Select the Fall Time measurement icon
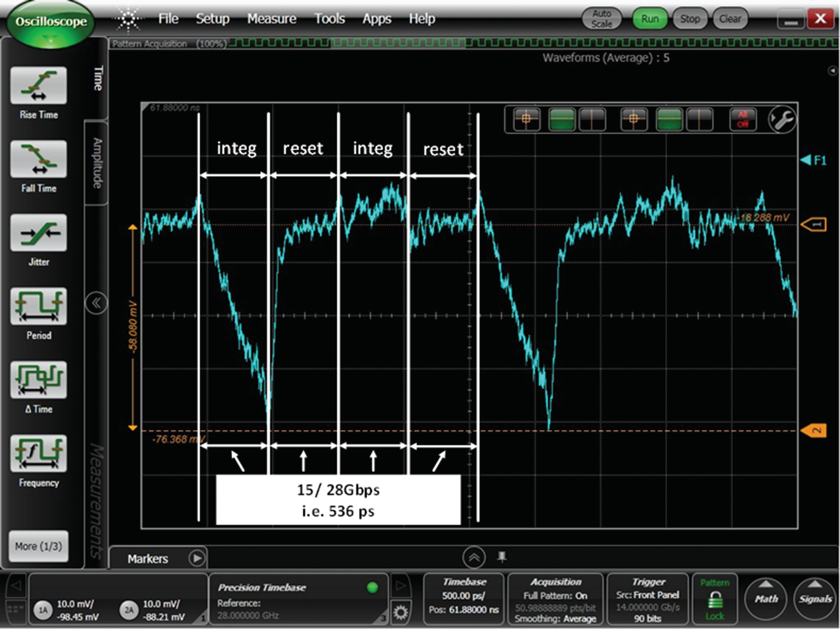840x629 pixels. click(x=39, y=159)
